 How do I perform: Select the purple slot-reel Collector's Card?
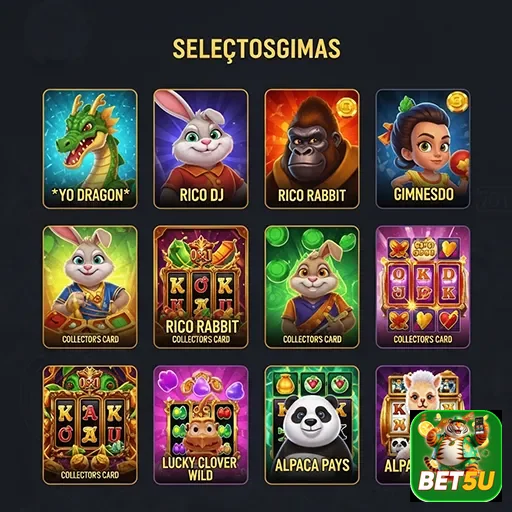pyautogui.click(x=423, y=287)
